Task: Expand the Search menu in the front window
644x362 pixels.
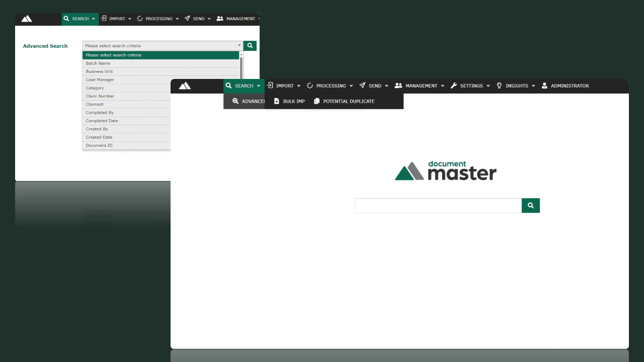Action: click(244, 86)
